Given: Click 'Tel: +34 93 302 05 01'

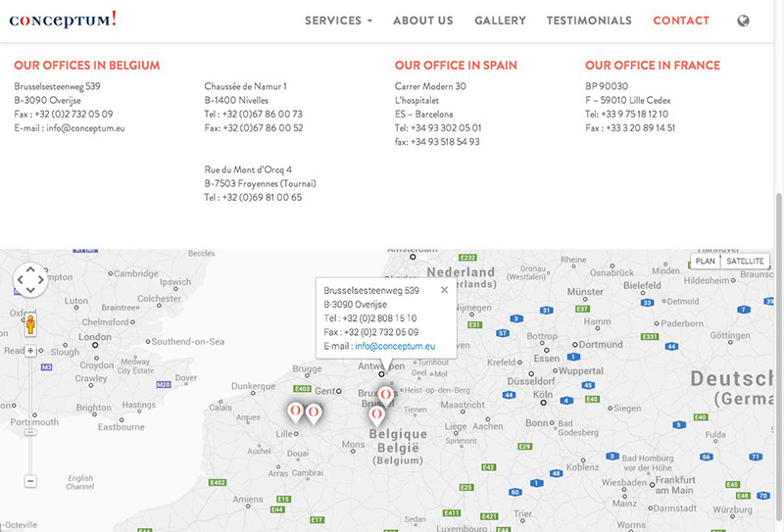Looking at the screenshot, I should [438, 128].
